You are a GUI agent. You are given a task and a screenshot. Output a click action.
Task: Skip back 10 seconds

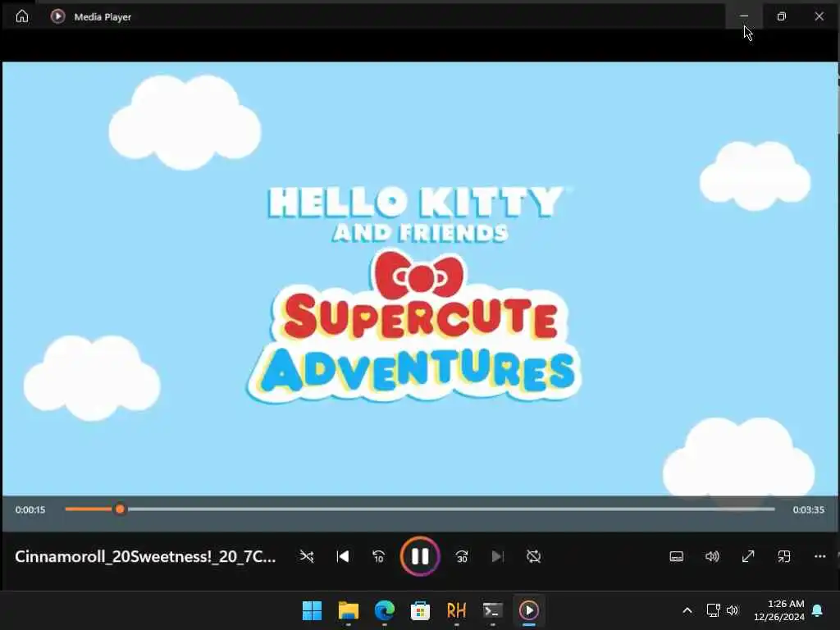378,557
